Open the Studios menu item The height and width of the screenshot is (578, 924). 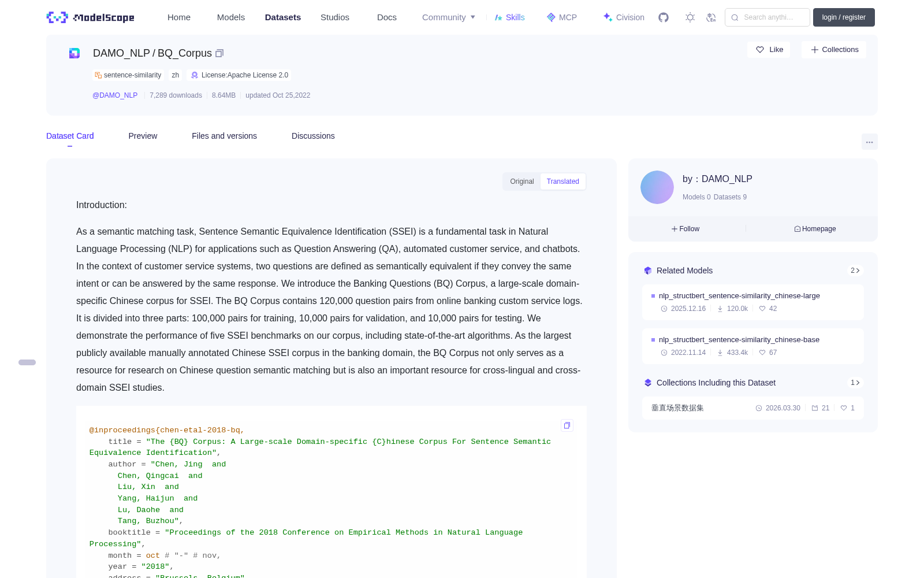click(335, 17)
